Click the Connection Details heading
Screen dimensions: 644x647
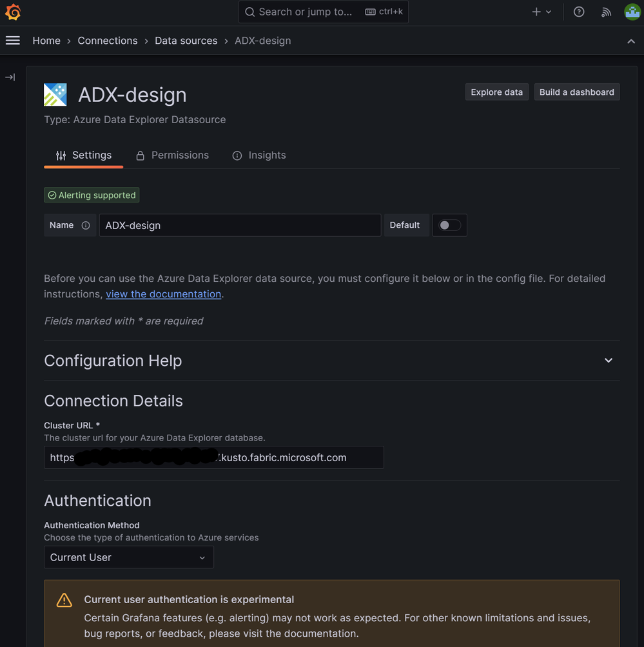(113, 401)
